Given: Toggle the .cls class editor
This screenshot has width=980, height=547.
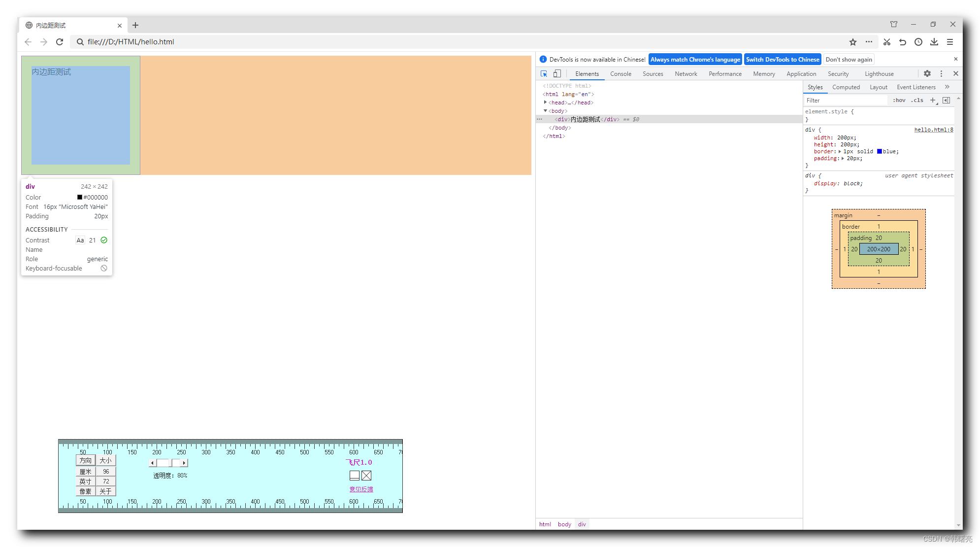Looking at the screenshot, I should pos(917,100).
